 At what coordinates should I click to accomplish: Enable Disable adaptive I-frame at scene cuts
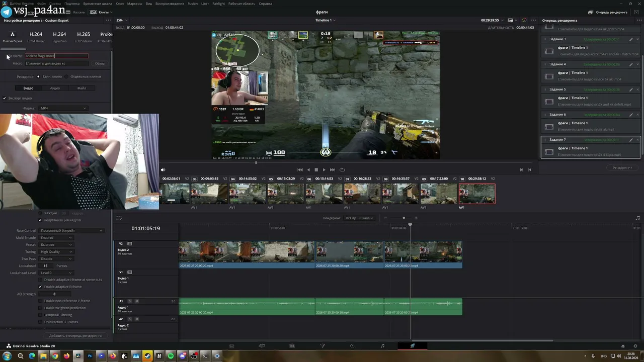tap(40, 280)
